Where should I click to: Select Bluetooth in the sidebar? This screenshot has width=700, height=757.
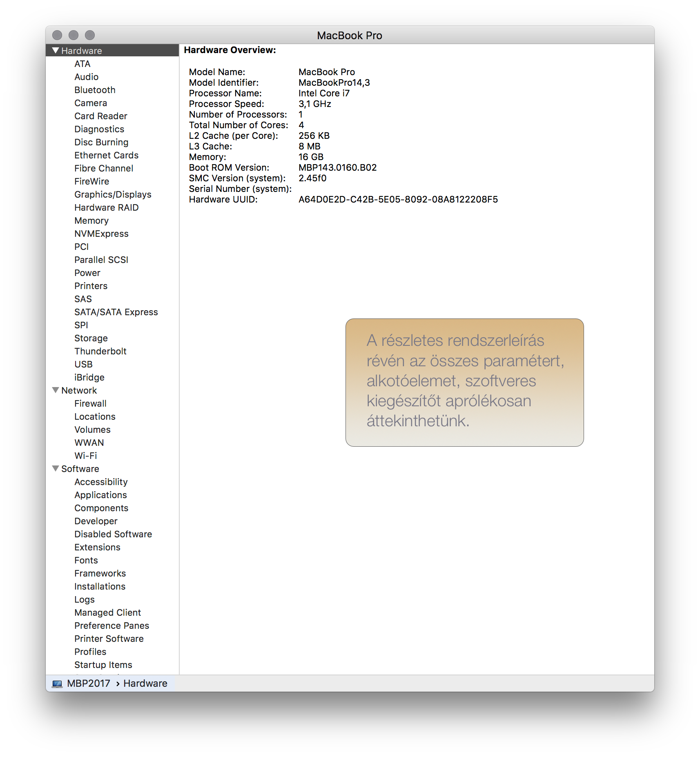click(95, 90)
